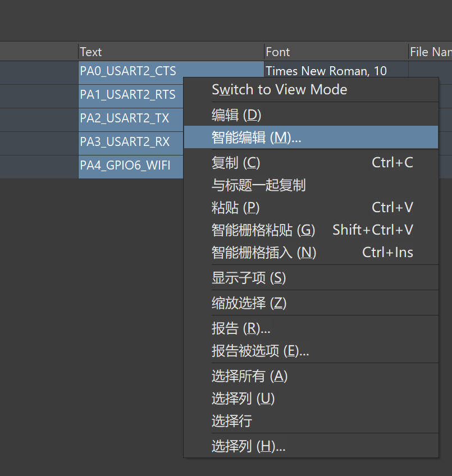Select 智能栅格粘贴 (G) smart grid paste

(263, 230)
